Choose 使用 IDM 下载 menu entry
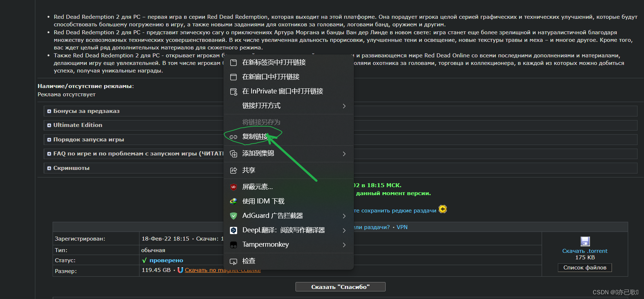 coord(289,201)
